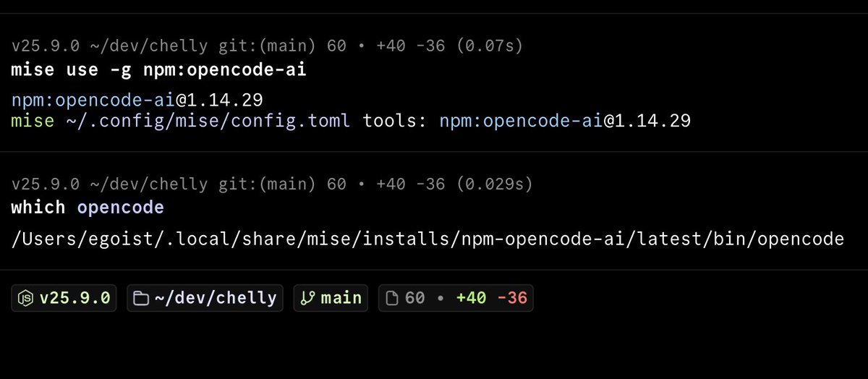Click the 'tools:' word in mise output
Viewport: 868px width, 379px height.
[396, 121]
